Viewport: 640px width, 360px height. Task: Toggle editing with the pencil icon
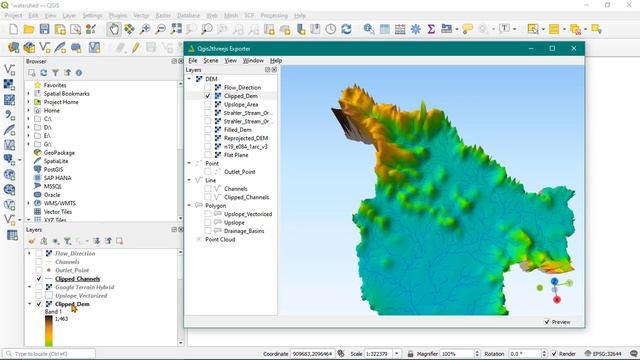[x=135, y=47]
